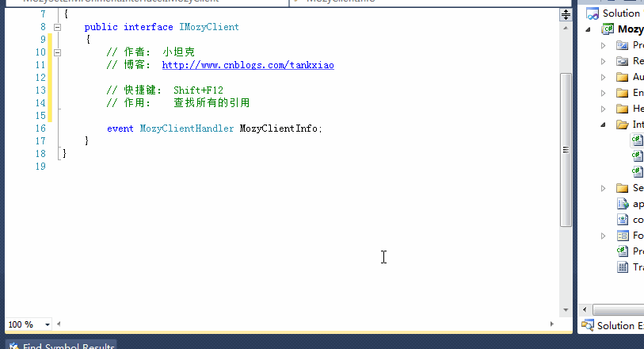Select the En folder icon
This screenshot has width=644, height=349.
point(623,93)
